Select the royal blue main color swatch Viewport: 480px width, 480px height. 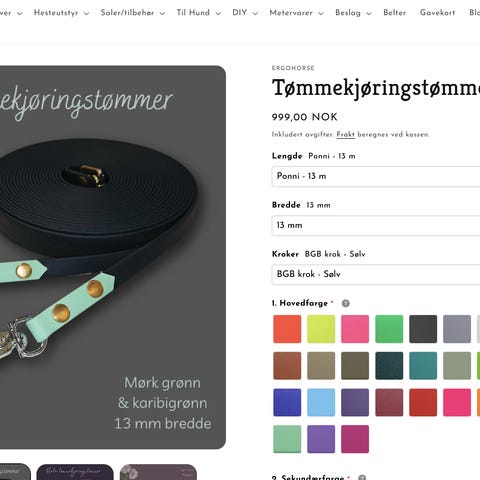coord(287,402)
